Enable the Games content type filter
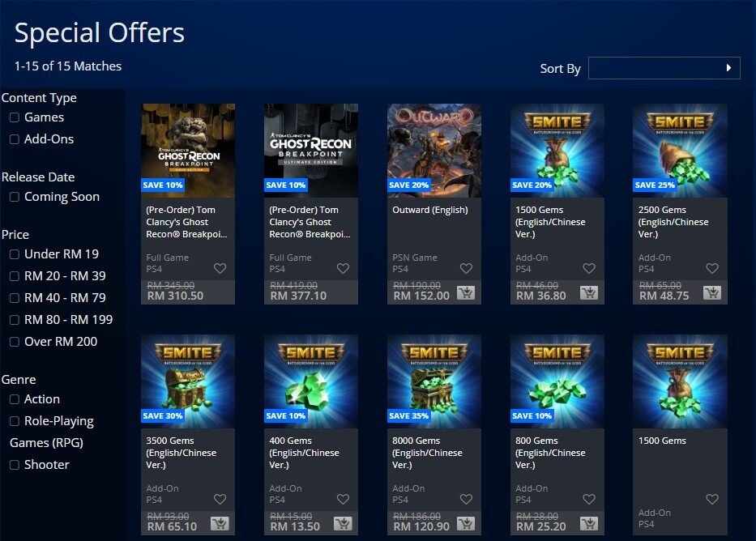756x541 pixels. (x=15, y=117)
